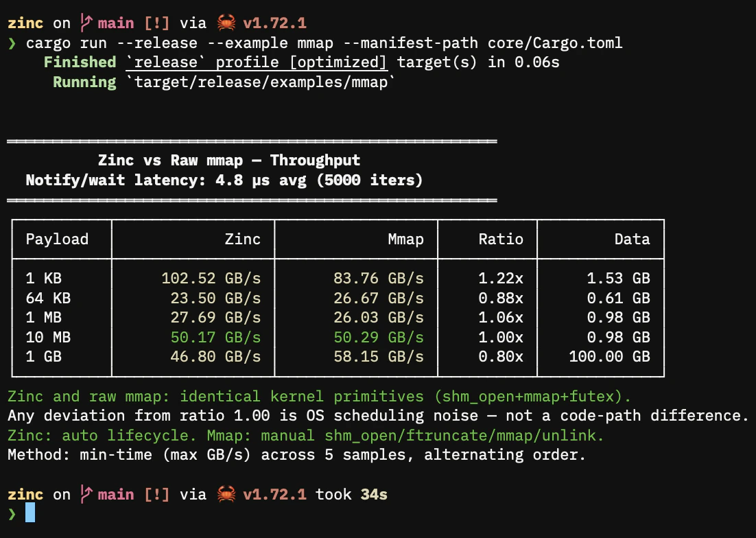Click the '[!]' git status in top prompt
This screenshot has width=756, height=538.
tap(157, 23)
